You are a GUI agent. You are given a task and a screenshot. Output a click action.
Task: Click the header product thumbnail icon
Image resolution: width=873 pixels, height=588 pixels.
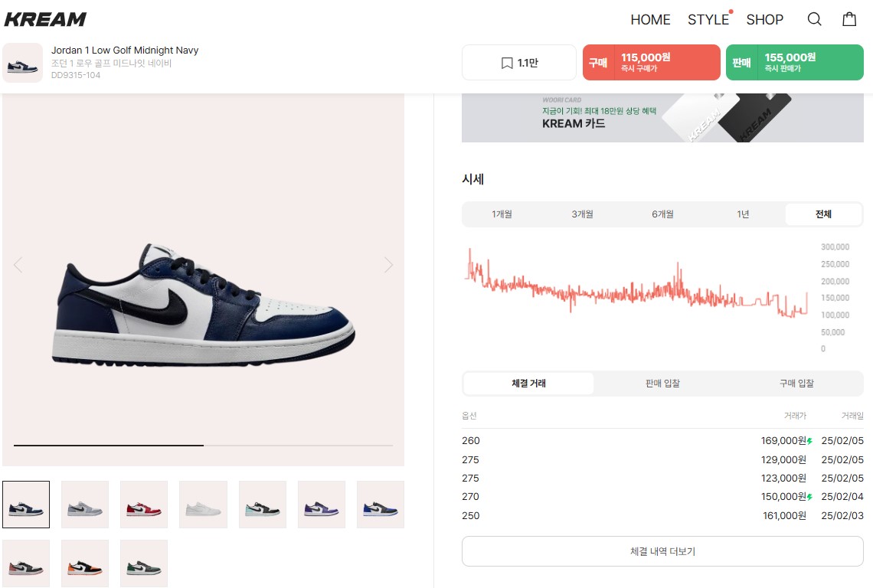click(23, 63)
